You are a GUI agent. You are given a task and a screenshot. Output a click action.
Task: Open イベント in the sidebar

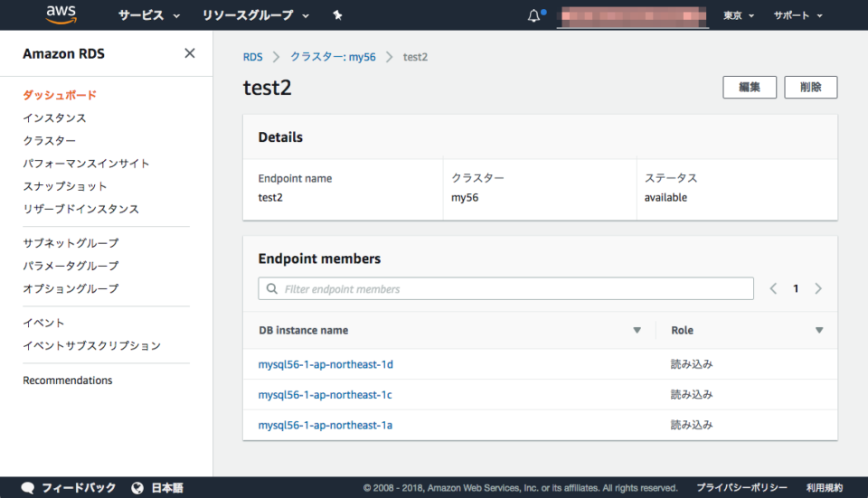[x=43, y=323]
